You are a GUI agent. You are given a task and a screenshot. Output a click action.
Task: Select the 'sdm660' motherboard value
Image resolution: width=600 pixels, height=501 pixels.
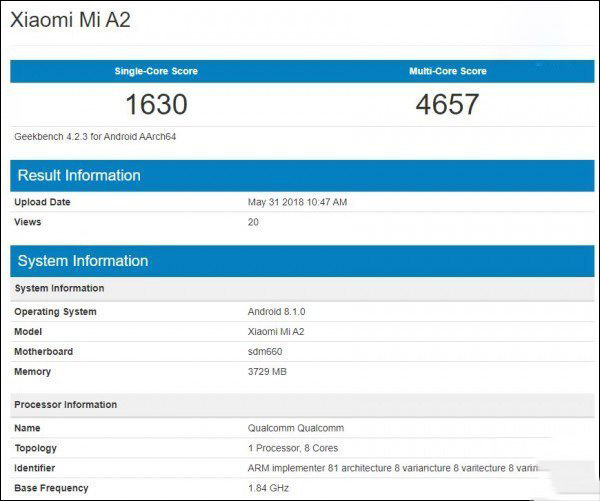(x=265, y=352)
